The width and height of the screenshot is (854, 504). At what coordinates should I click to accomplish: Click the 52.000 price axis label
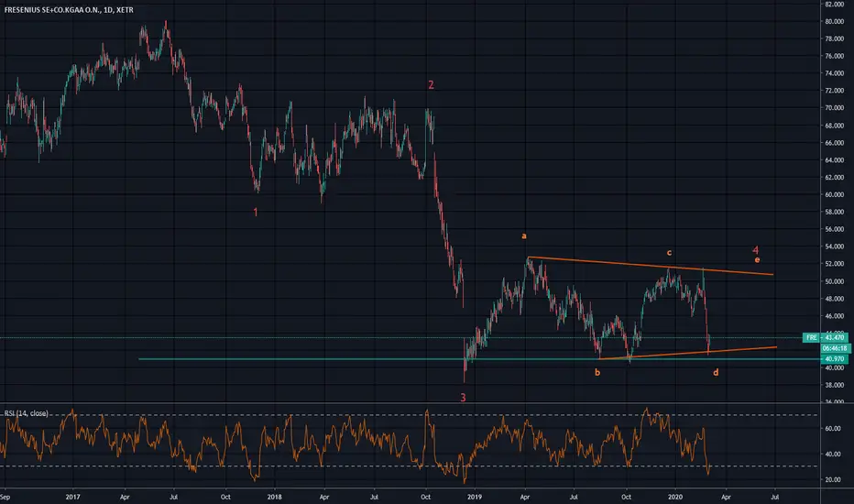[x=835, y=264]
